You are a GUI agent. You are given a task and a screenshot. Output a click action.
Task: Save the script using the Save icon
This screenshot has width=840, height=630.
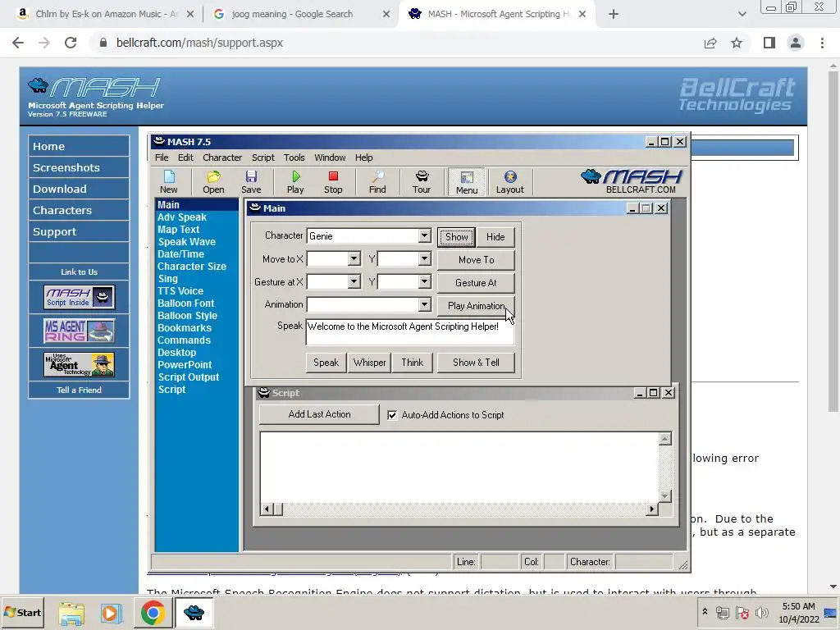[251, 182]
